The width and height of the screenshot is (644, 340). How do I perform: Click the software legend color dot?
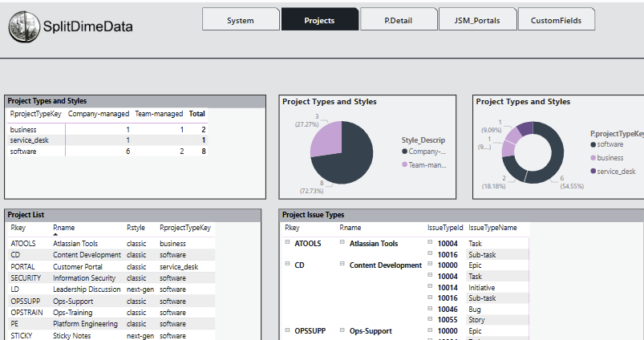coord(593,144)
